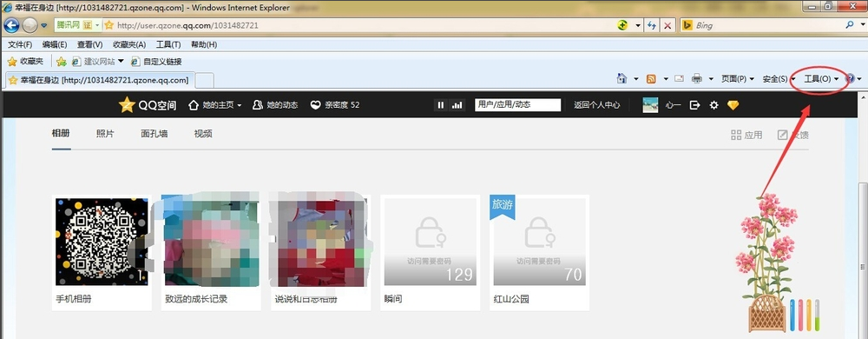Image resolution: width=868 pixels, height=339 pixels.
Task: Refresh the page with the blue arrows icon
Action: click(652, 25)
